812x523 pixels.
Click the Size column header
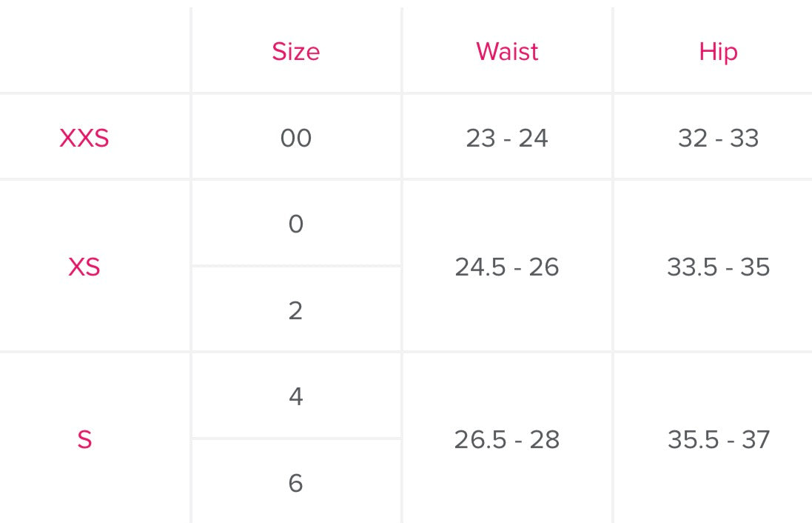[295, 52]
